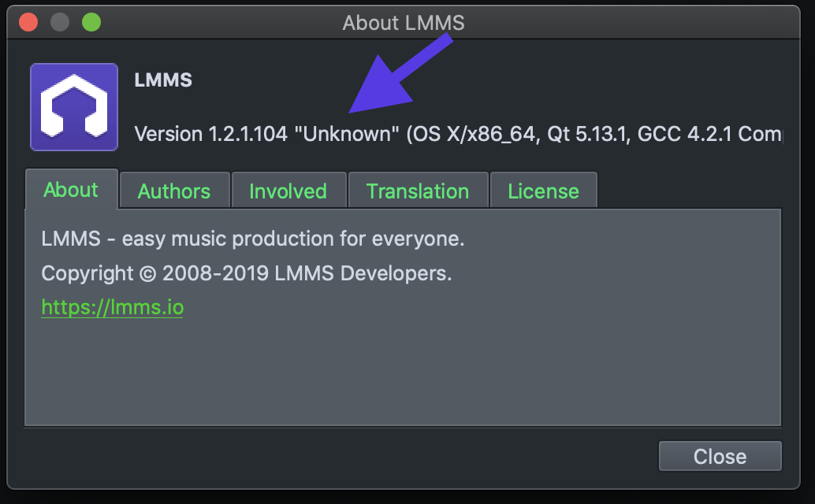The height and width of the screenshot is (504, 815).
Task: Open the https://lmms.io link
Action: coord(112,307)
